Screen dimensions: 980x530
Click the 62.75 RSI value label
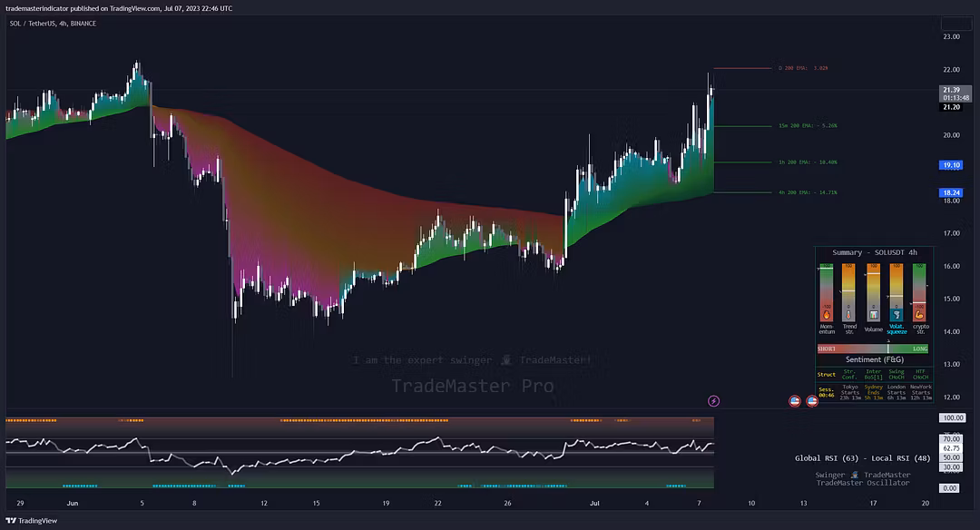click(x=951, y=448)
